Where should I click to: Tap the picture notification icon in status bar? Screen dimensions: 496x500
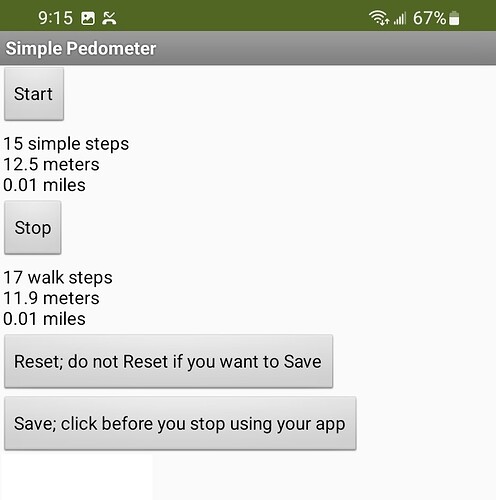coord(88,18)
